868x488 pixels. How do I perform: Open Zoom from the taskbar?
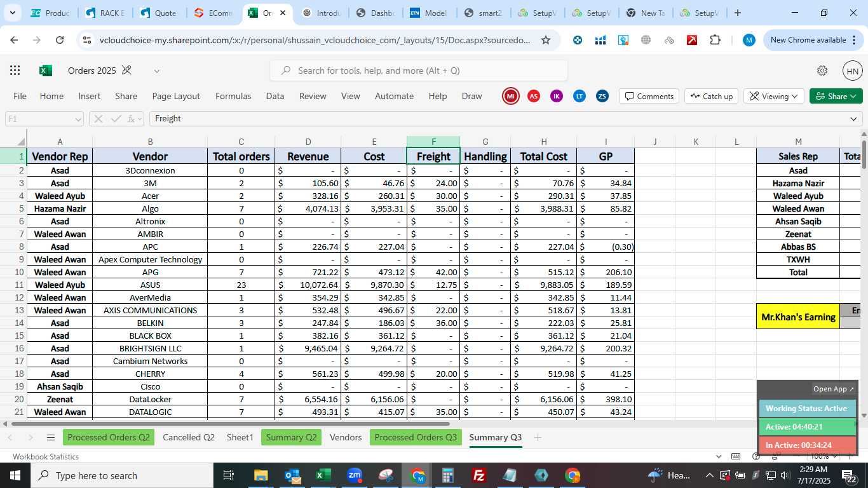pos(355,475)
